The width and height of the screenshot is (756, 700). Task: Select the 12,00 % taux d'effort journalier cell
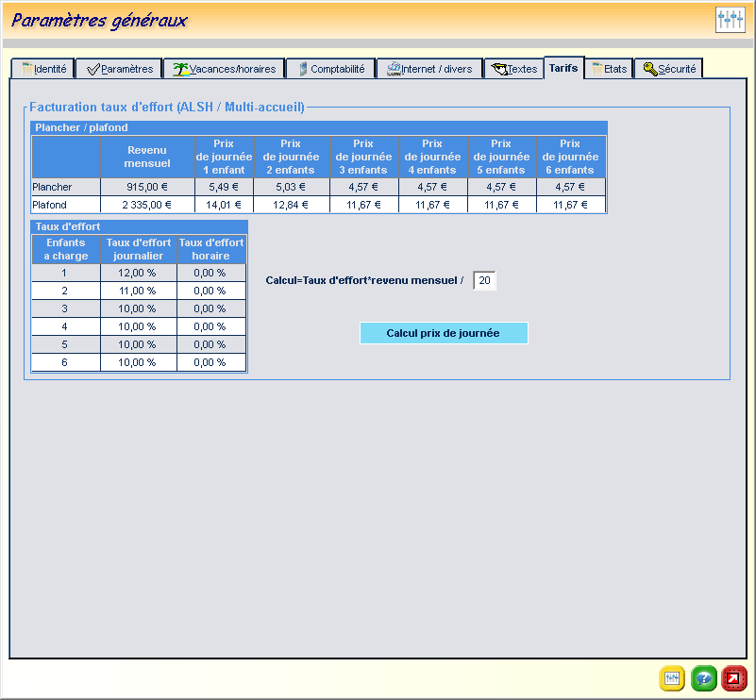[x=138, y=273]
